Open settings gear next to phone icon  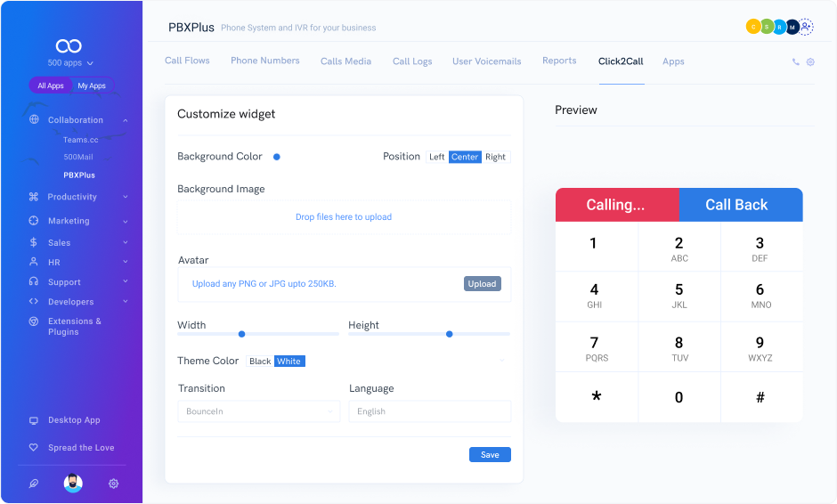coord(810,62)
